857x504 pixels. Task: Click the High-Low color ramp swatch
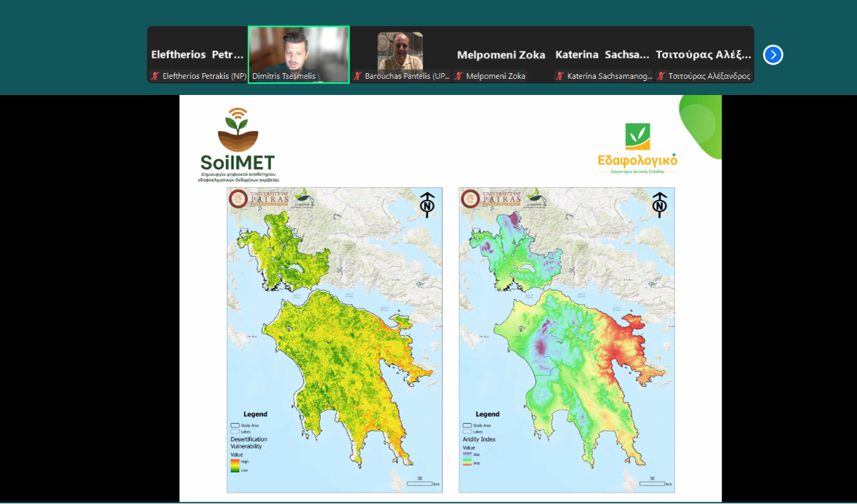234,465
